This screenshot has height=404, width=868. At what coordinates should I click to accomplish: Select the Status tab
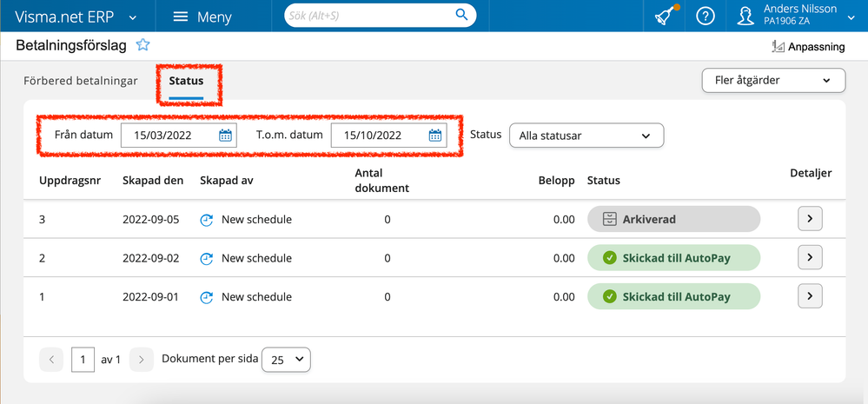186,81
